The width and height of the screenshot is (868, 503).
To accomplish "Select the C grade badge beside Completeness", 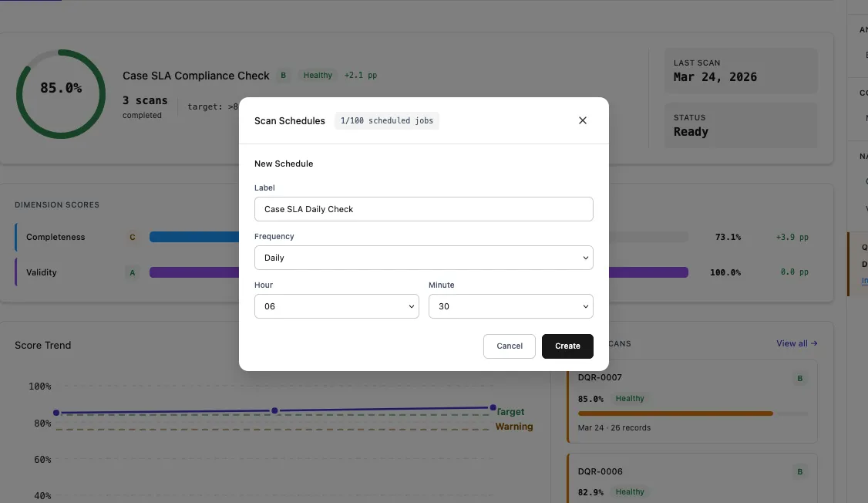I will point(131,237).
